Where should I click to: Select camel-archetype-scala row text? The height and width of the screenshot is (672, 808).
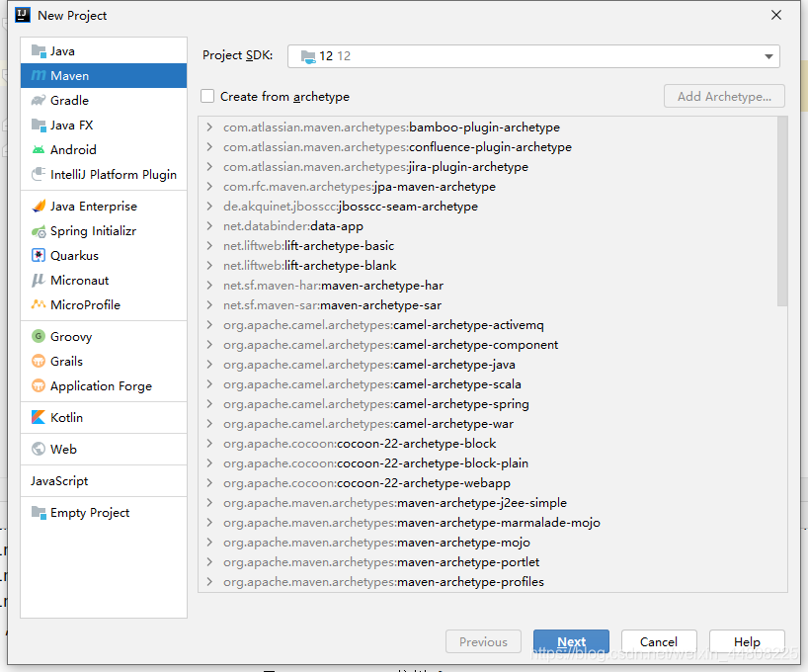[372, 384]
